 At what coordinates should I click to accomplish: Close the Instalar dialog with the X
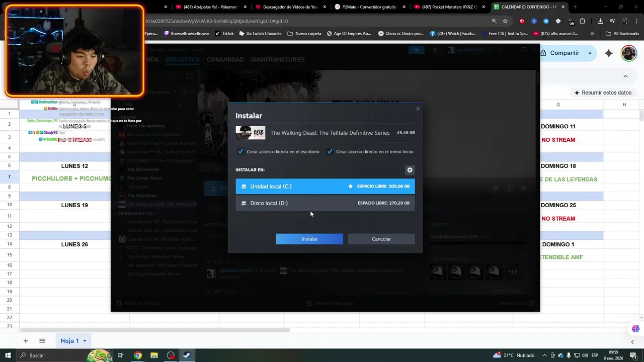pos(418,109)
